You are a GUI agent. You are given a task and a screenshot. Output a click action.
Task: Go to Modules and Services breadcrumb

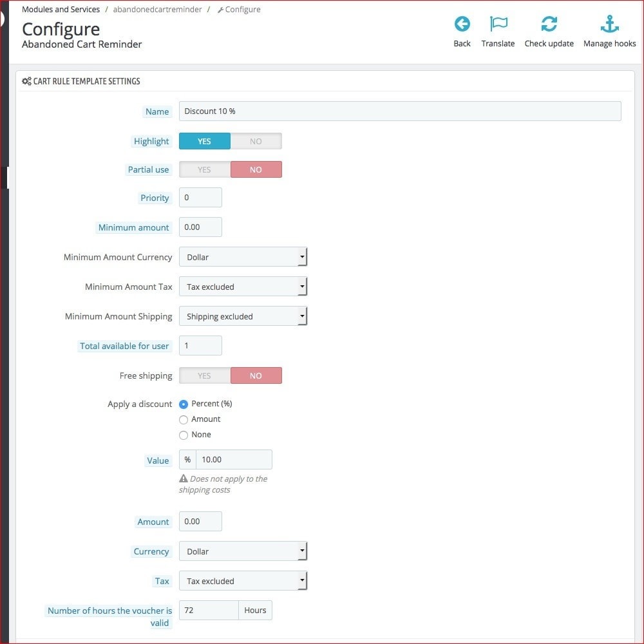tap(61, 10)
